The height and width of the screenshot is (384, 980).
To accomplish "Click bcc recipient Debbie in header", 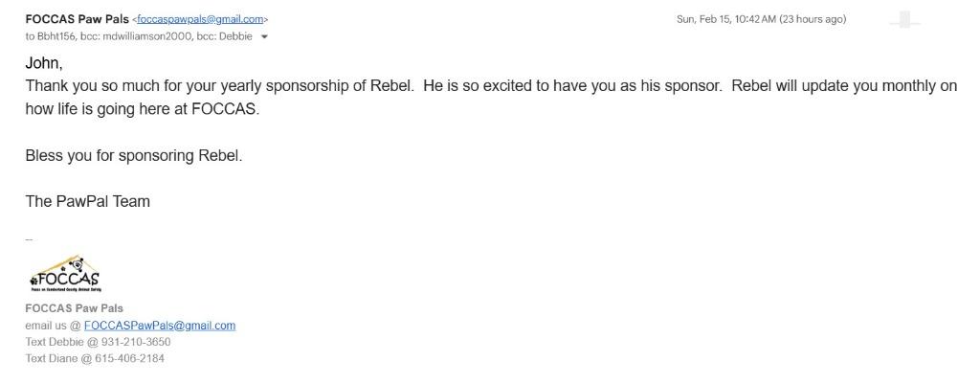I will click(235, 36).
